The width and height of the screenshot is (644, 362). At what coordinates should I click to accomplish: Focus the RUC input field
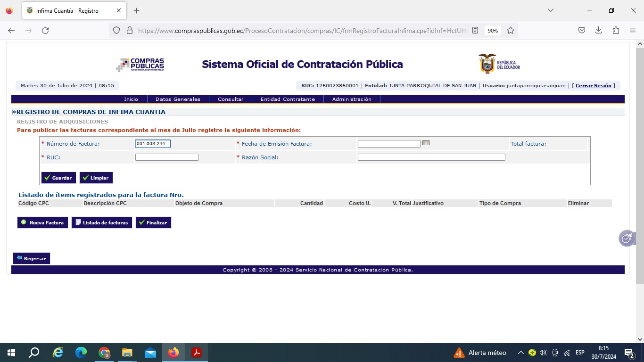[166, 157]
